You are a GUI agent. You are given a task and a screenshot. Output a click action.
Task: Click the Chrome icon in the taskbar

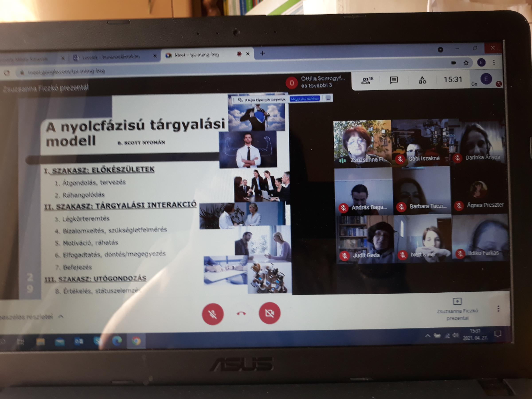tap(136, 341)
